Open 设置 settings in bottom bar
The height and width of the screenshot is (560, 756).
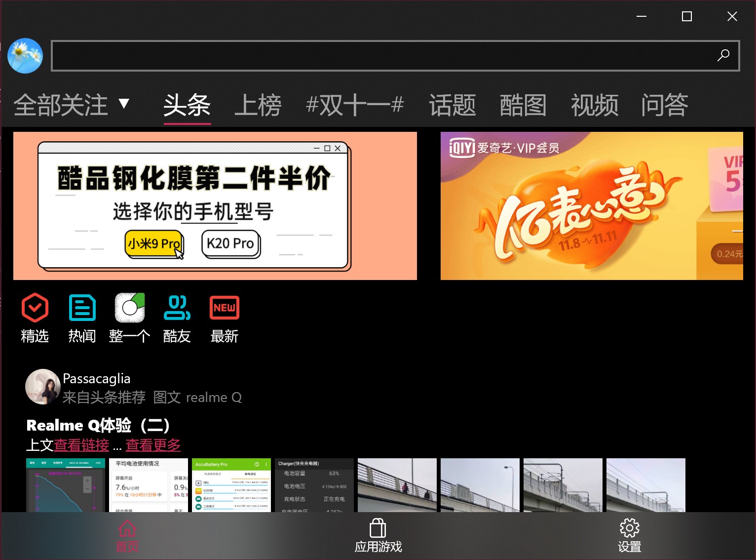pos(630,536)
